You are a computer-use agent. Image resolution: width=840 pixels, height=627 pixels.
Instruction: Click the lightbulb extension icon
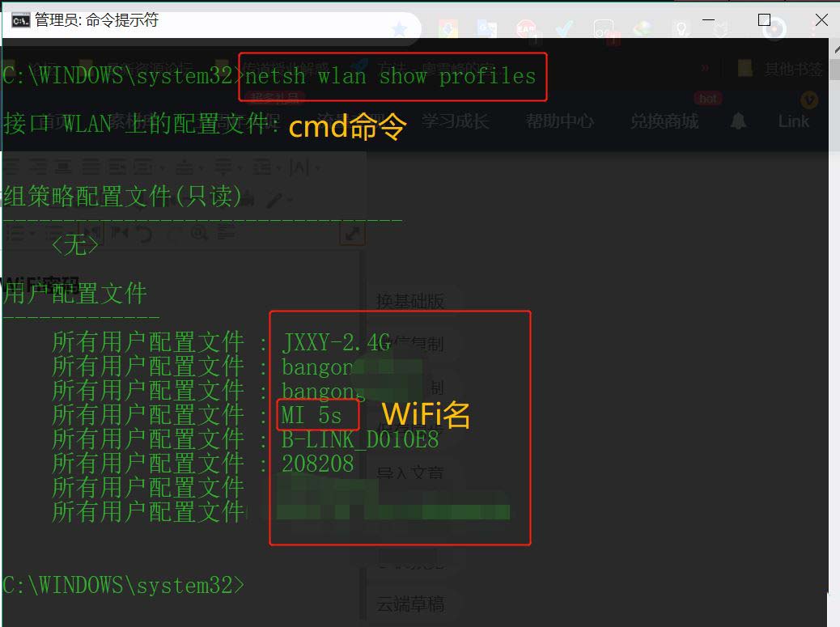[x=681, y=28]
